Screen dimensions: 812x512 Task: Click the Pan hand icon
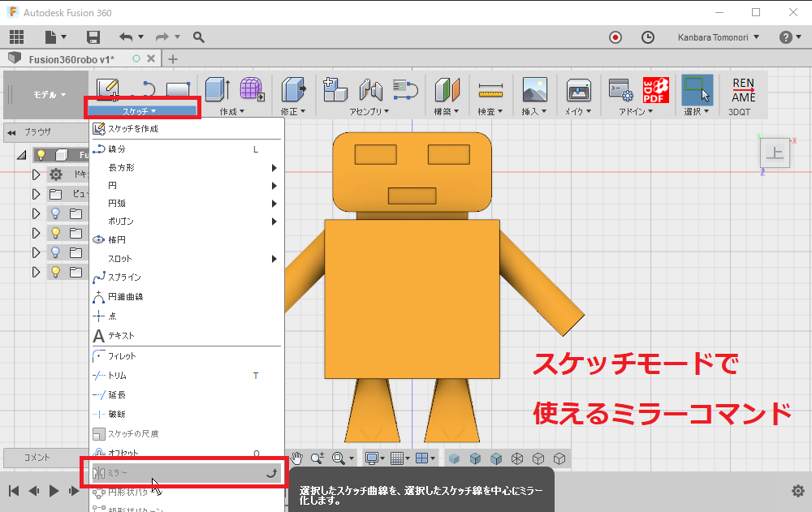[x=296, y=458]
